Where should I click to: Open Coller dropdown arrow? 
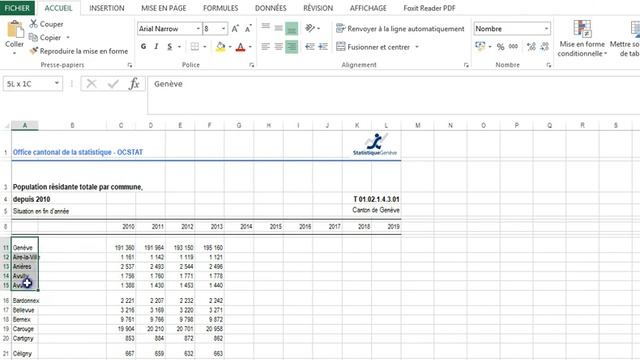pyautogui.click(x=14, y=53)
